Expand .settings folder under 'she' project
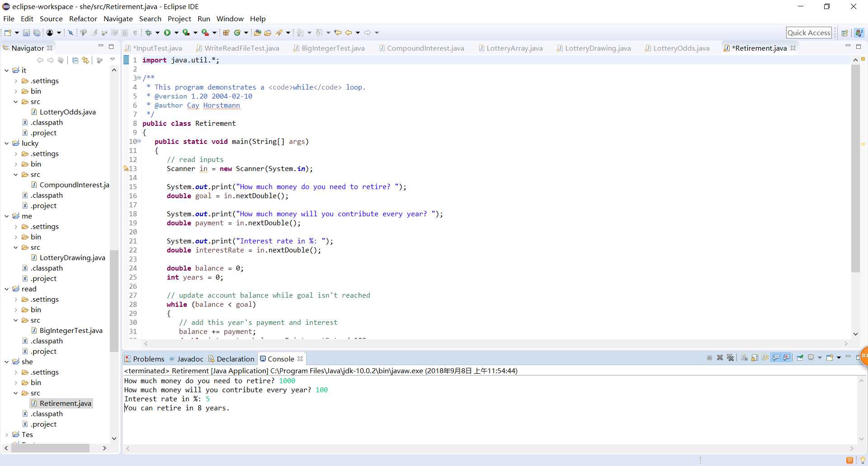The image size is (868, 466). click(16, 372)
